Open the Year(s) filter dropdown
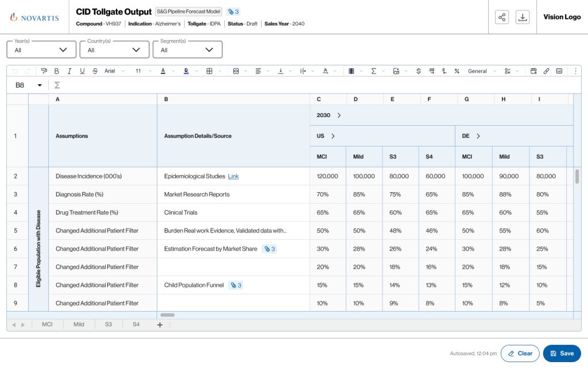 point(41,50)
